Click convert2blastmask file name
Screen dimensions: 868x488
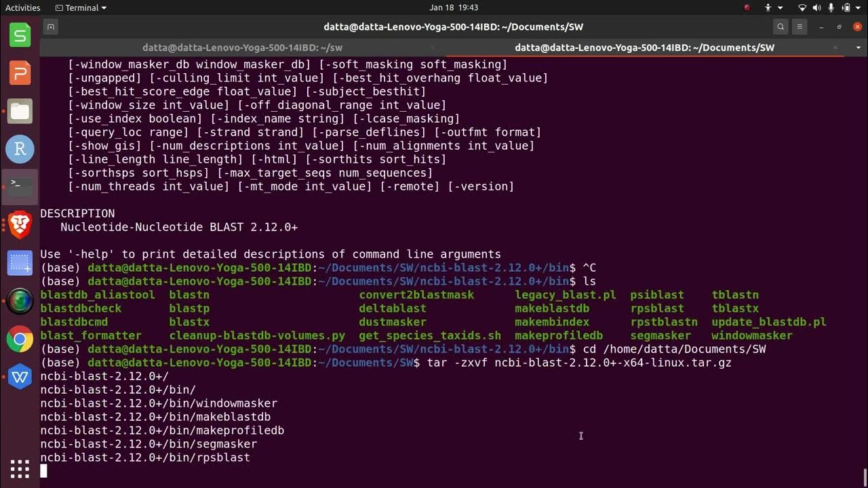click(x=416, y=295)
